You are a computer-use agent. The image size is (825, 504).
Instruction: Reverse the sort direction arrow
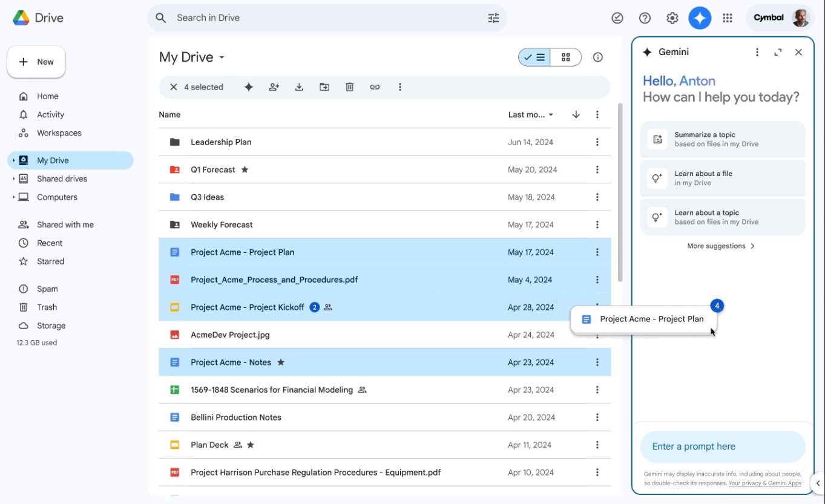click(576, 115)
